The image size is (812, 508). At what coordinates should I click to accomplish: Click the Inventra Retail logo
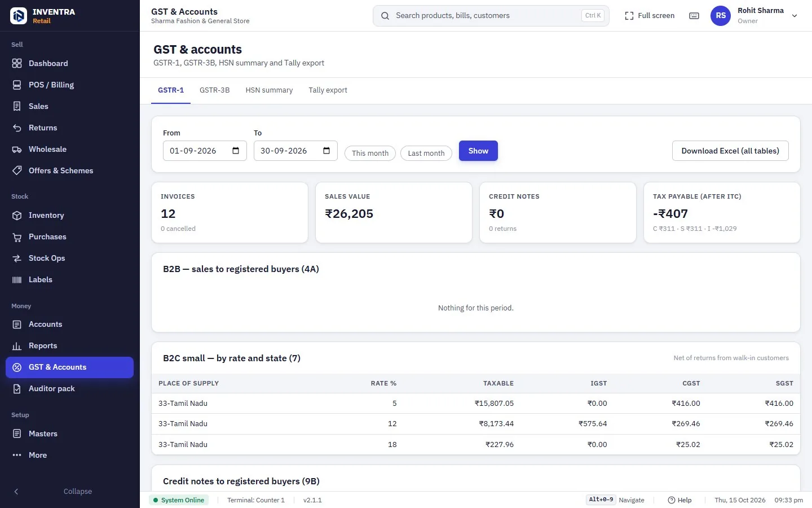point(18,16)
